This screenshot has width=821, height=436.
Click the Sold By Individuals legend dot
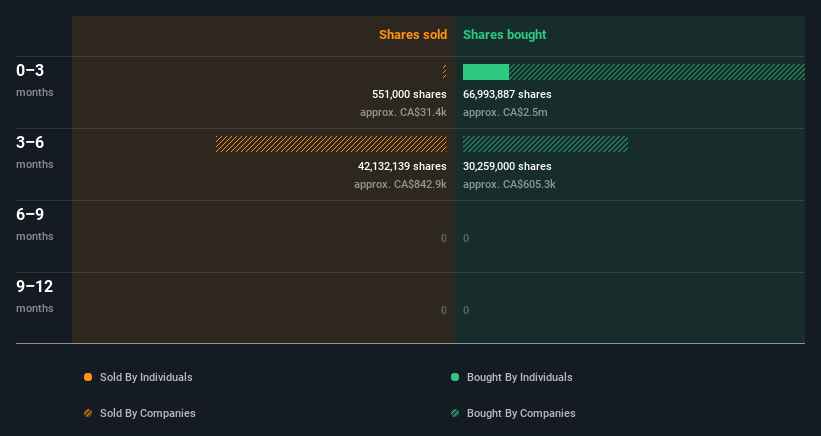pos(88,377)
